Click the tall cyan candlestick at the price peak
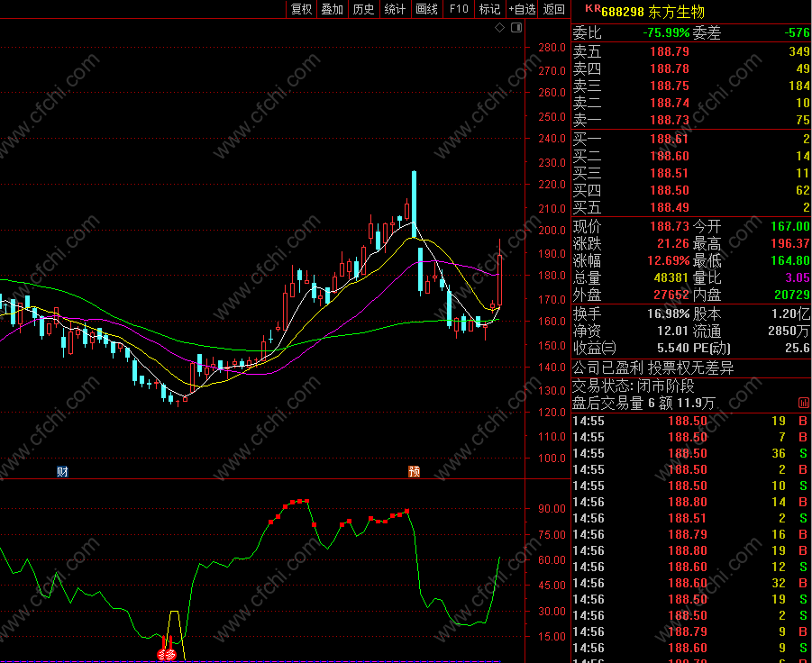 [x=414, y=204]
